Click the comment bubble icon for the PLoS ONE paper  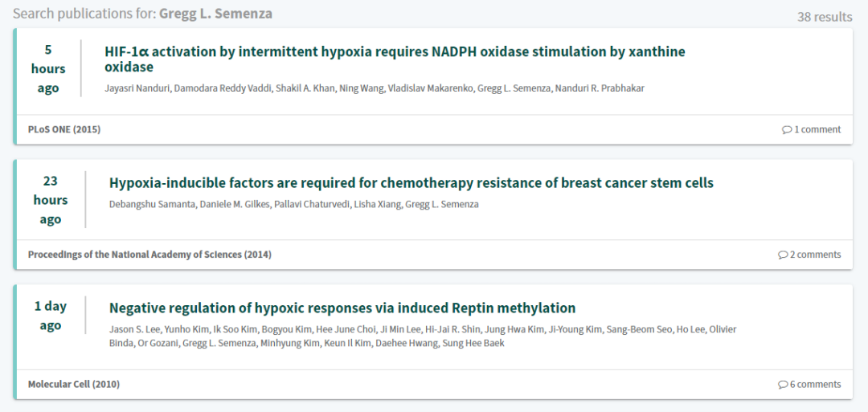click(787, 129)
